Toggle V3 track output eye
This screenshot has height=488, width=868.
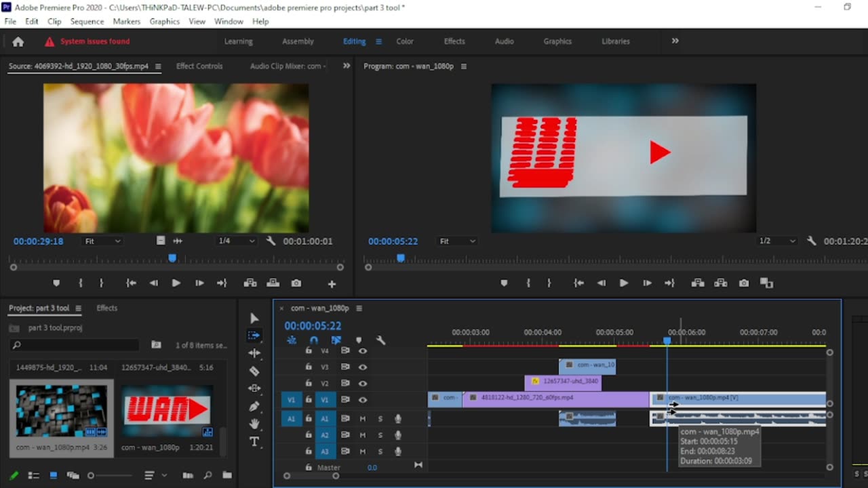pyautogui.click(x=363, y=367)
